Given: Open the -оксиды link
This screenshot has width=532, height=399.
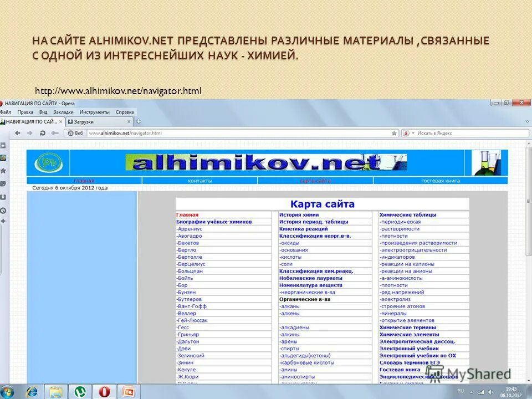Looking at the screenshot, I should coord(289,243).
